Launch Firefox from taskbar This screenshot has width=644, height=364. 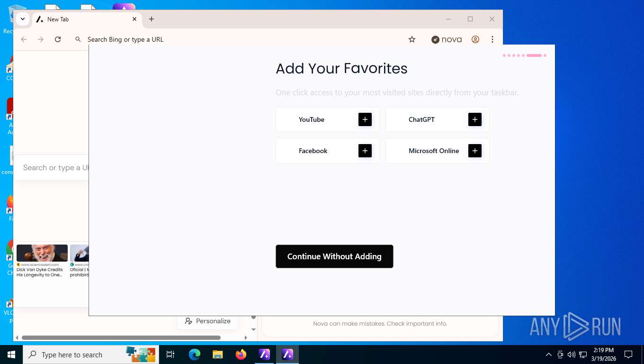tap(241, 355)
